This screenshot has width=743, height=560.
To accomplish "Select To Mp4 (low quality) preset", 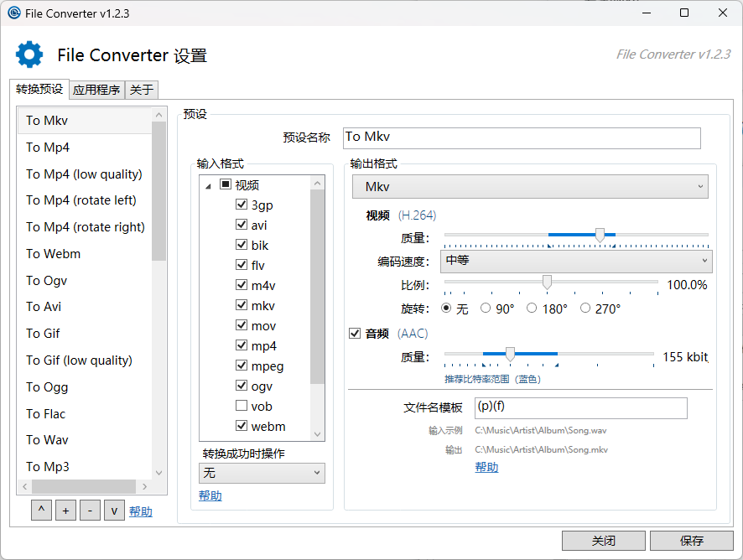I will point(85,174).
